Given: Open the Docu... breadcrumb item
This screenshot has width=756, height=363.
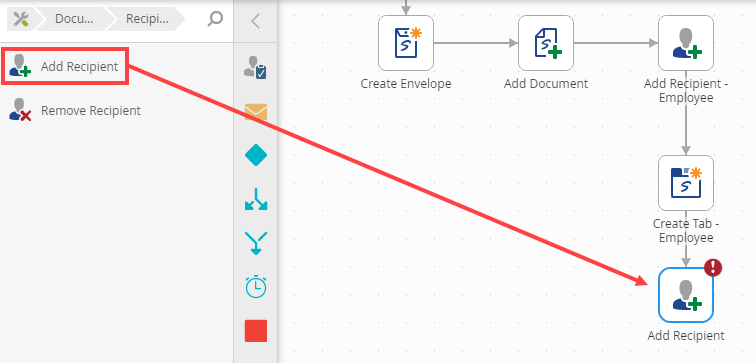Looking at the screenshot, I should point(74,19).
